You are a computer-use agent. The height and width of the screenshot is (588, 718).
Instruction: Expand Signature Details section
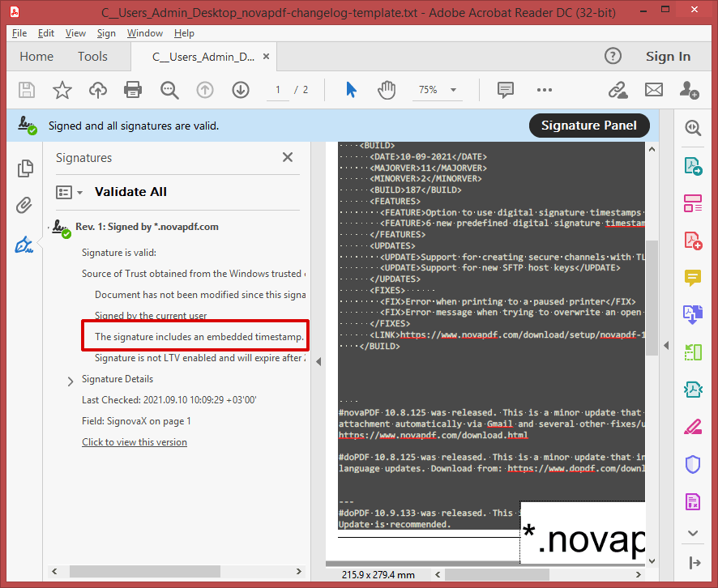tap(70, 381)
